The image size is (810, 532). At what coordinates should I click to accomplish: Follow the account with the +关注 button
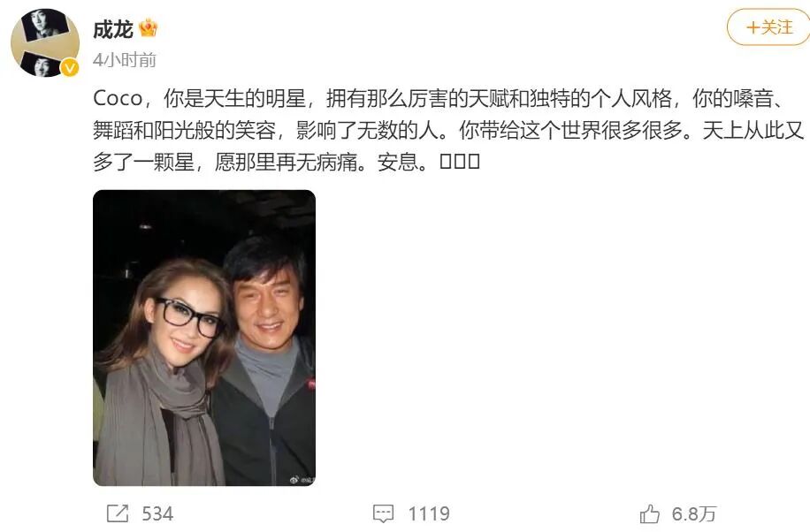(768, 27)
